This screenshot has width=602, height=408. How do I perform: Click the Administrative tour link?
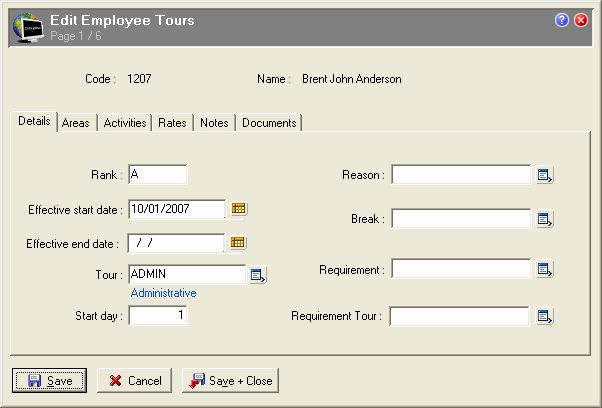(x=163, y=293)
